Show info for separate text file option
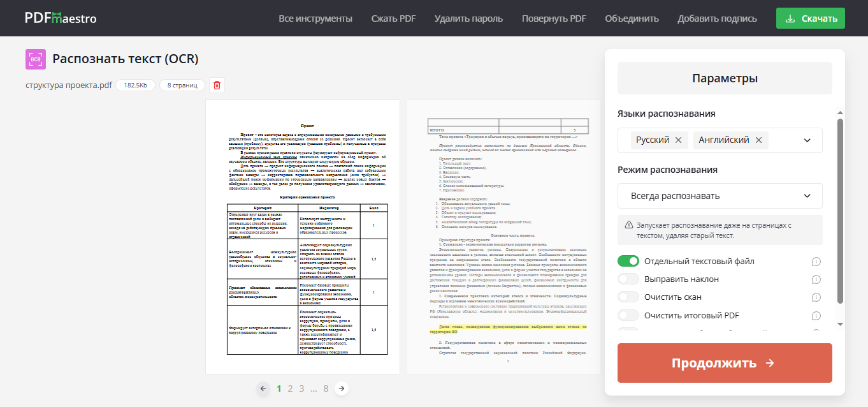Viewport: 868px width, 407px height. click(x=816, y=262)
